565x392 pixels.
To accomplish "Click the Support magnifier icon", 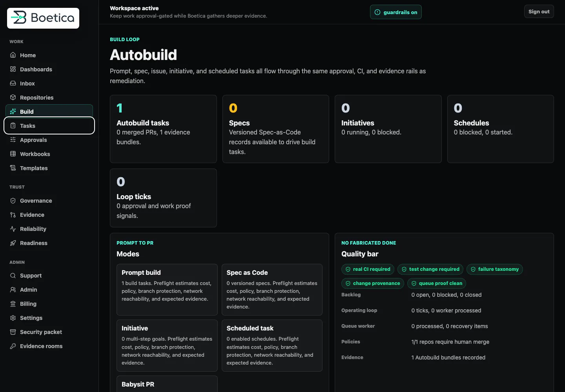I will (x=13, y=276).
